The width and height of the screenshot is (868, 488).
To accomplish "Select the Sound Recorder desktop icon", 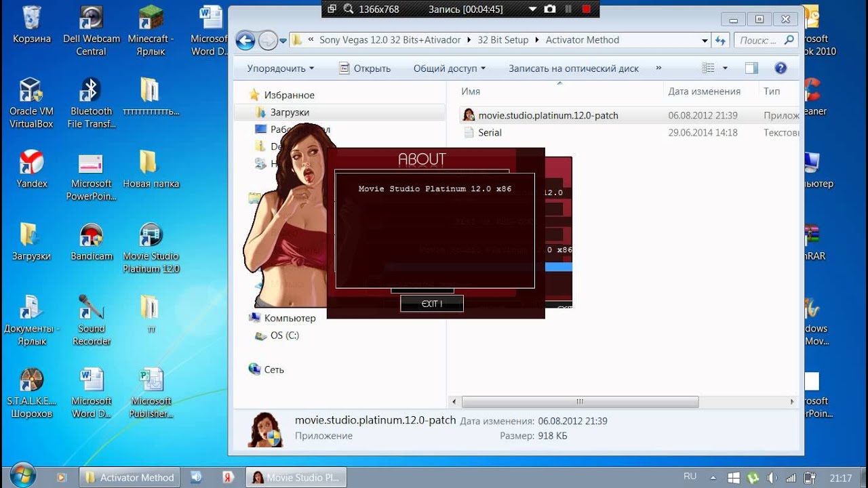I will [x=92, y=321].
